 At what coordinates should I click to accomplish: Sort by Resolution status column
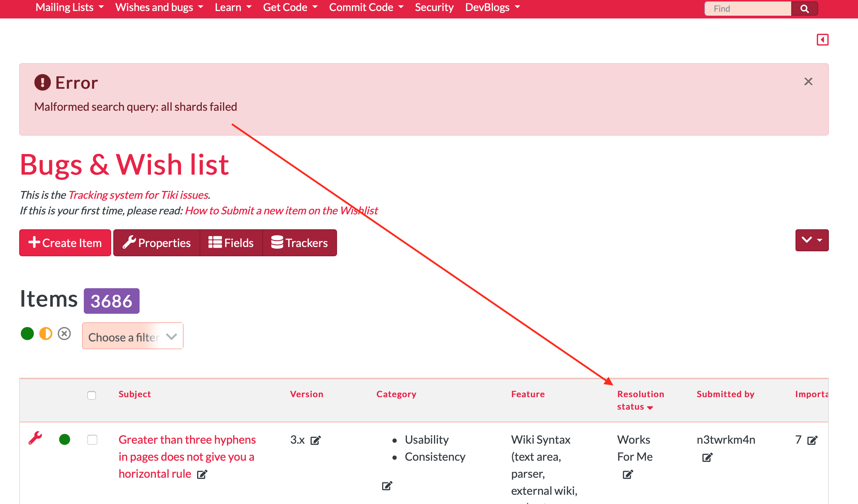tap(640, 400)
